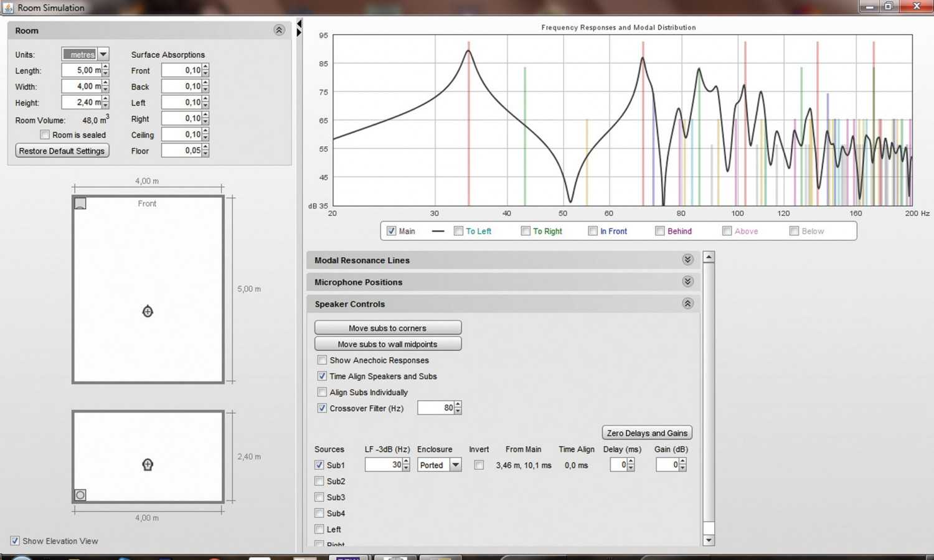This screenshot has width=934, height=560.
Task: Click the Sub1 Delay field
Action: [x=618, y=465]
